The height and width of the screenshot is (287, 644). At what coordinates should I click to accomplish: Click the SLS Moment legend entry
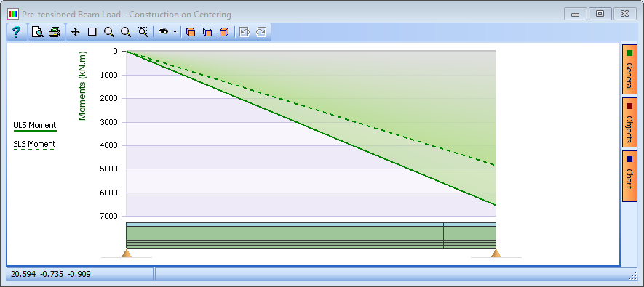point(34,145)
